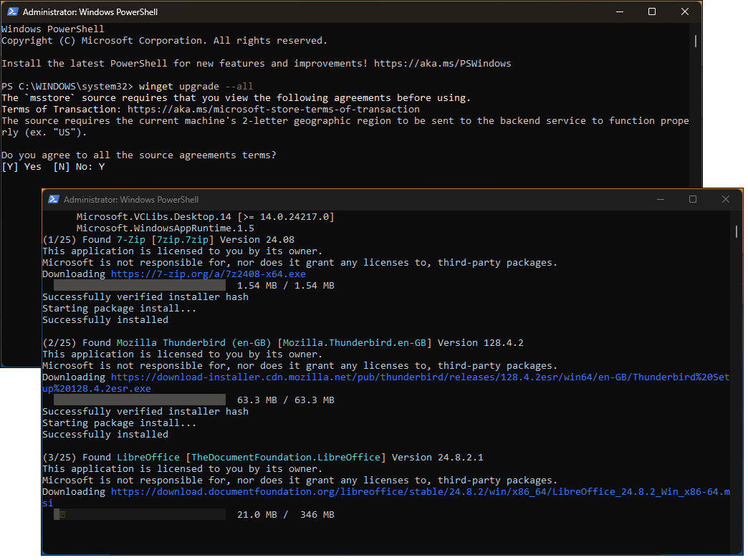748x560 pixels.
Task: Open the Microsoft Store terms of transaction link
Action: pyautogui.click(x=273, y=110)
